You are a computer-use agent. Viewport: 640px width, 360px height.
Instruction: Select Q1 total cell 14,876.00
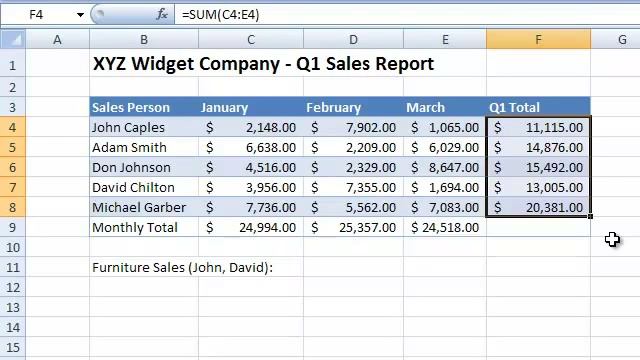(x=538, y=147)
